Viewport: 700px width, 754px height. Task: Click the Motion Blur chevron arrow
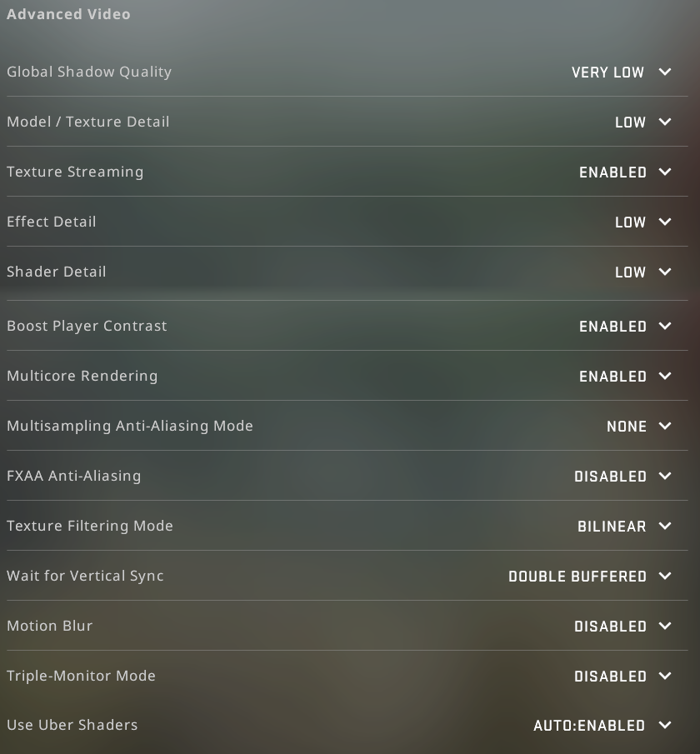(665, 626)
